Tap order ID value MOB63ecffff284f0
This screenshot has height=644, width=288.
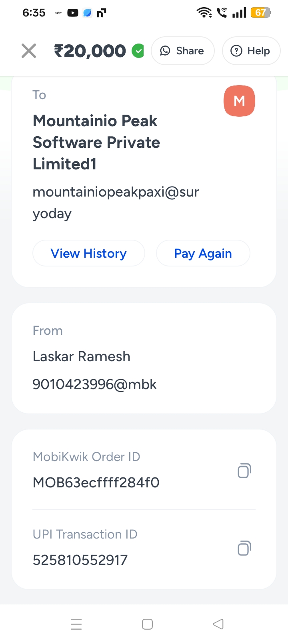96,483
